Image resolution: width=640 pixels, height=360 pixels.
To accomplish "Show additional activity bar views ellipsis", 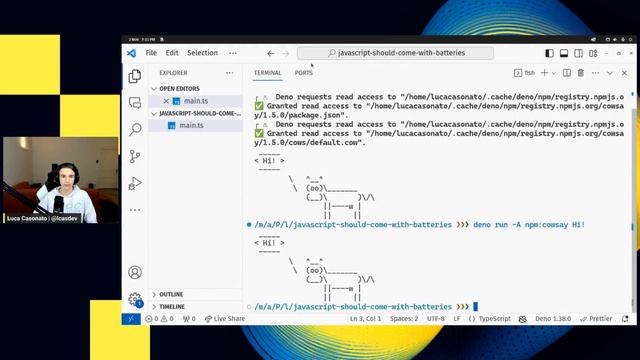I will click(135, 210).
